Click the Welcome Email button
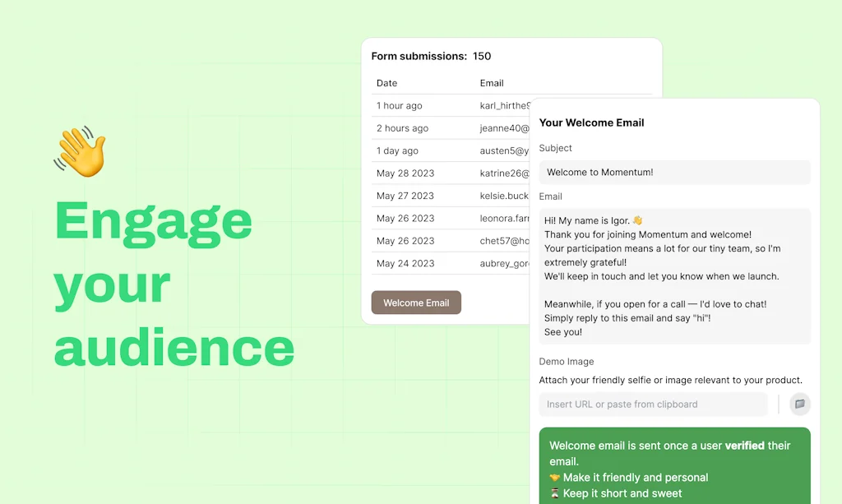Screen dimensions: 842x504 (416, 303)
